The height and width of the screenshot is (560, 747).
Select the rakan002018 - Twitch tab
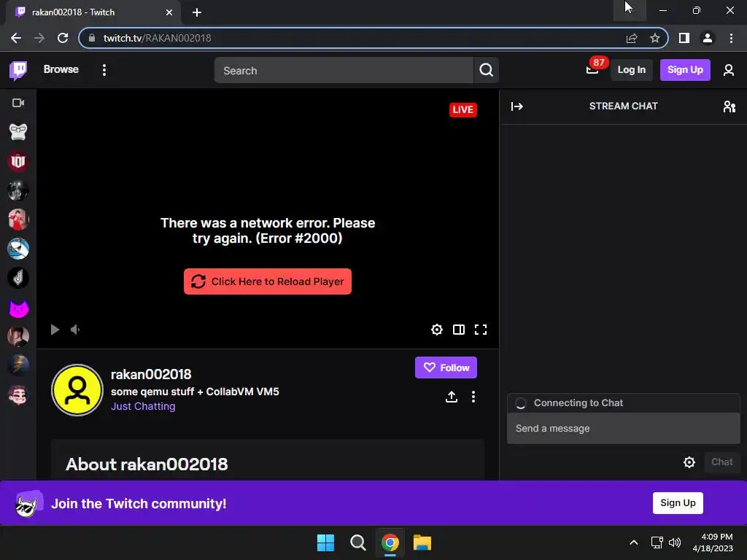pyautogui.click(x=93, y=12)
